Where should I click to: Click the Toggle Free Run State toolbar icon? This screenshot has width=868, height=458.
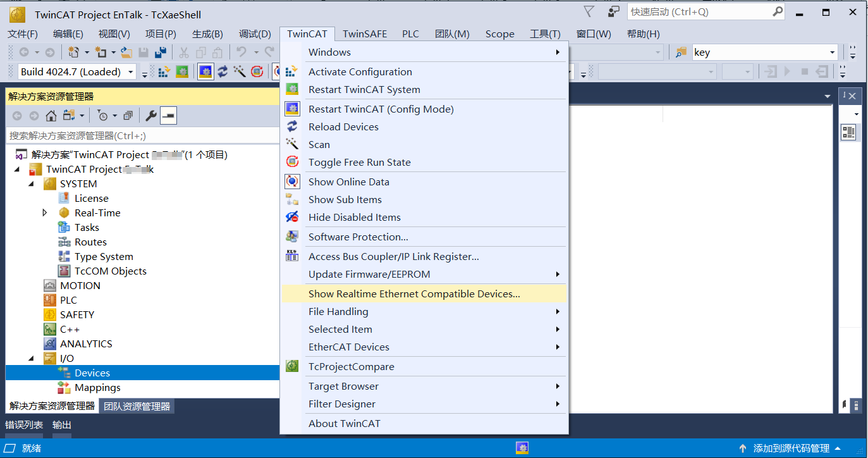257,72
